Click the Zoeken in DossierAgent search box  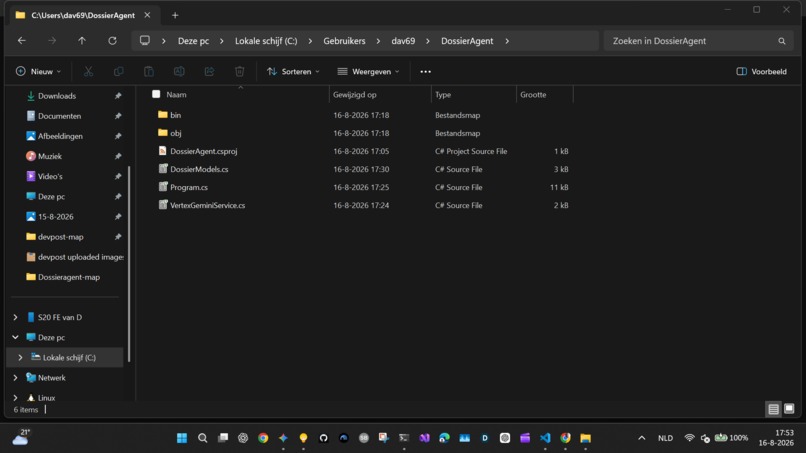tap(698, 41)
